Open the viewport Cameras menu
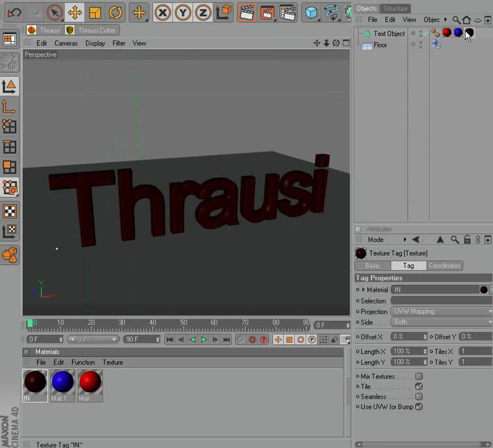 coord(66,43)
